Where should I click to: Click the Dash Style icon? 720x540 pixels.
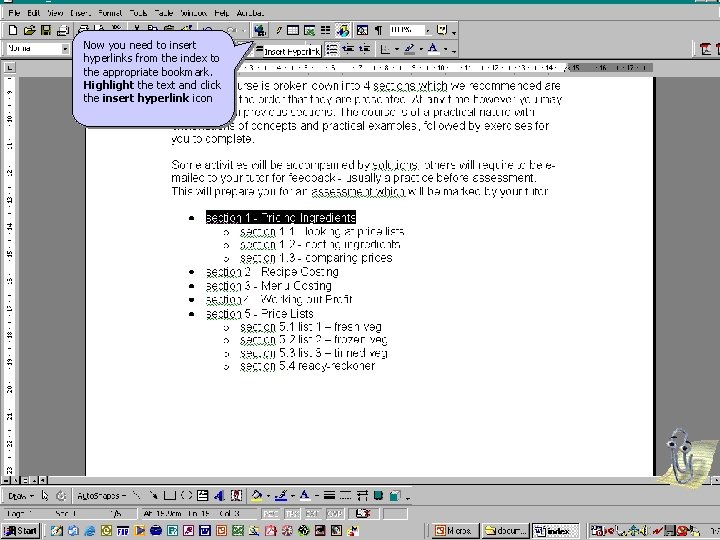coord(345,495)
